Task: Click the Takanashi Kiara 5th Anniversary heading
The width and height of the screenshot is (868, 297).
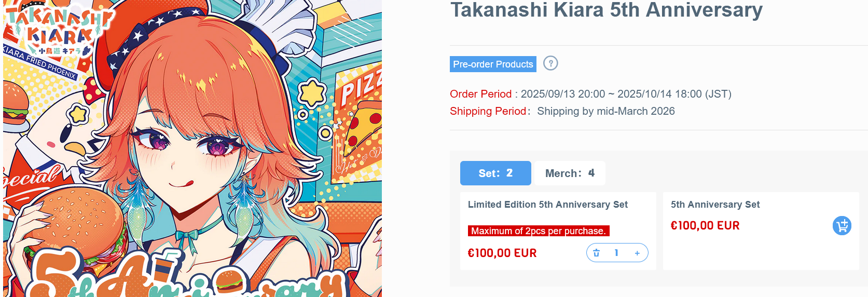Action: point(607,10)
